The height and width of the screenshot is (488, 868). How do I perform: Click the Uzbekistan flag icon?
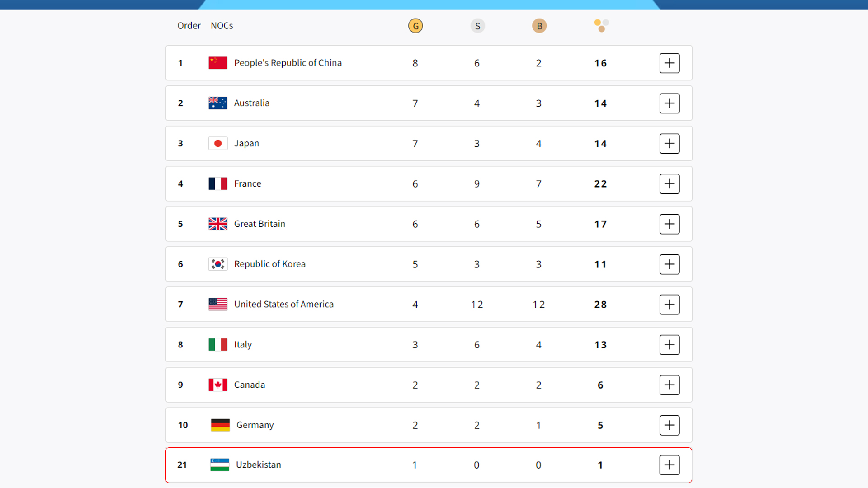click(220, 465)
